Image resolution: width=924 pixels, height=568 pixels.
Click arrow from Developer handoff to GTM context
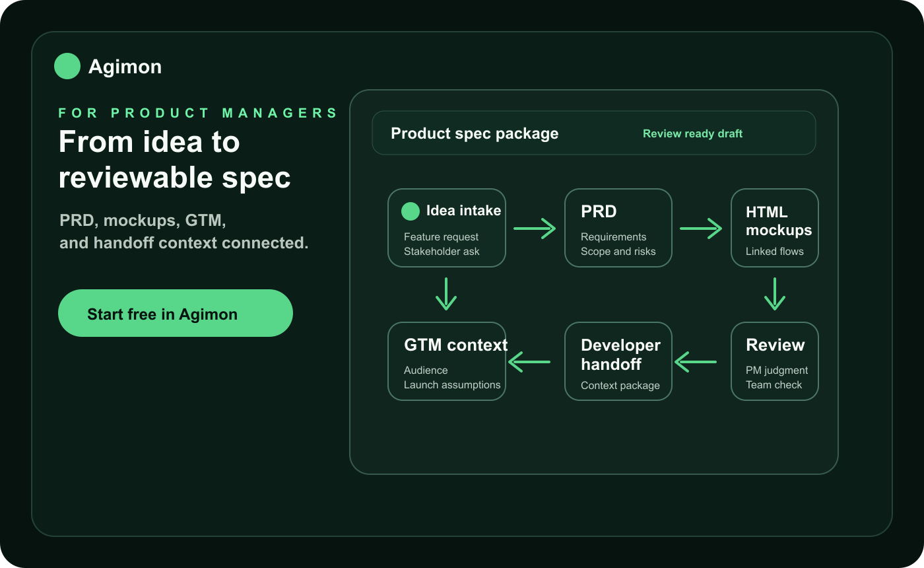pos(529,362)
